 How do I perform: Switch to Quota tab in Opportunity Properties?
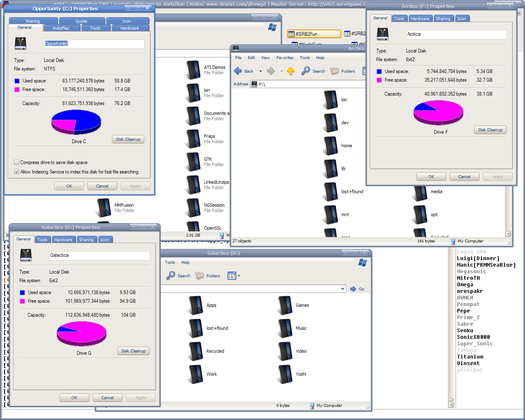coord(81,21)
